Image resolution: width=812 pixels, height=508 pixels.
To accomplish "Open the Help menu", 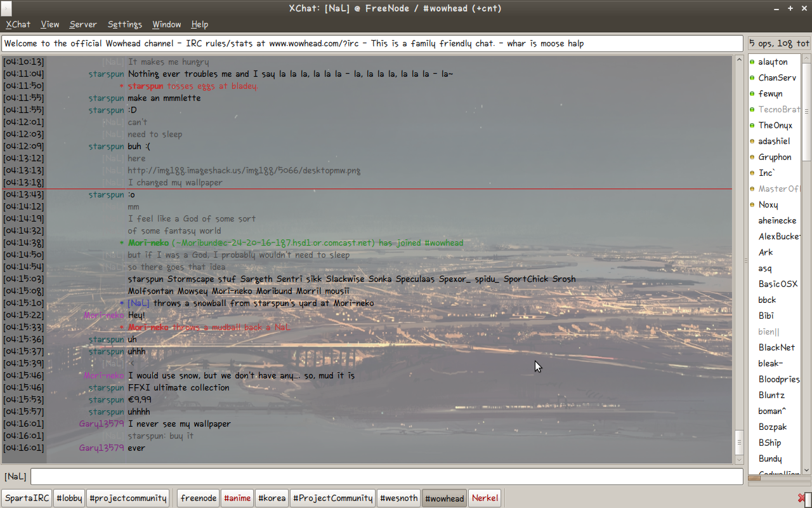I will [200, 24].
